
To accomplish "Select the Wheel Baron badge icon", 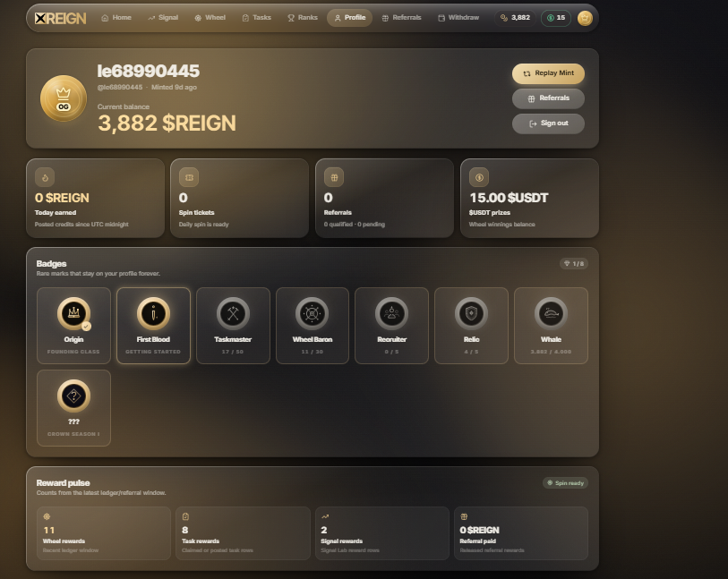I will coord(312,313).
